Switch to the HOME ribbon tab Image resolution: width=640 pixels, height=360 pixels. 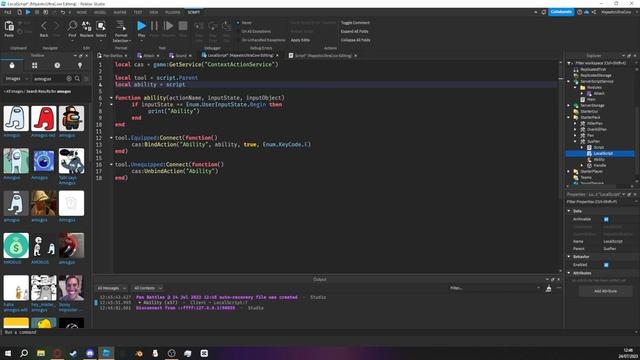click(x=82, y=12)
